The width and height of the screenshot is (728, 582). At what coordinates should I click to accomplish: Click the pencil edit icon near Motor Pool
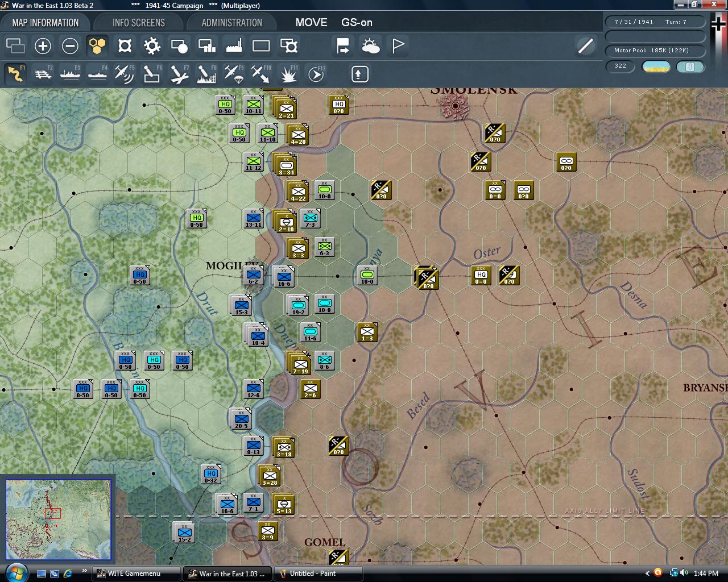tap(585, 46)
